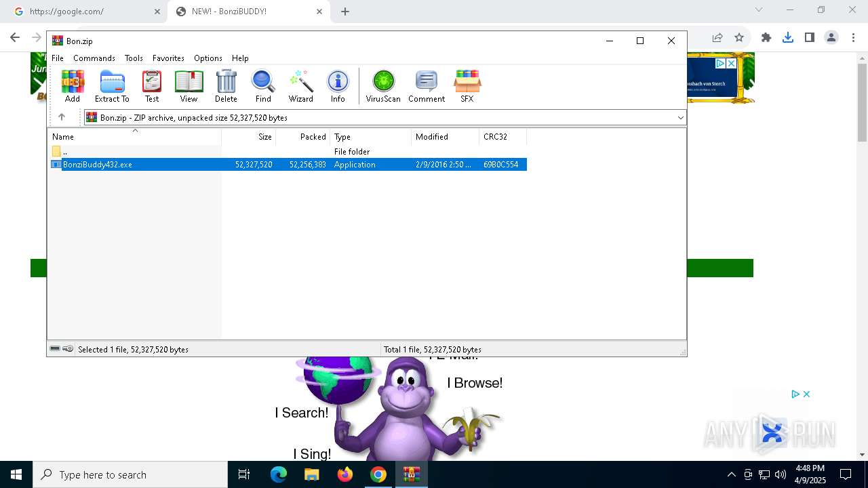Sort by CRC32 column header
This screenshot has width=868, height=488.
pyautogui.click(x=502, y=136)
